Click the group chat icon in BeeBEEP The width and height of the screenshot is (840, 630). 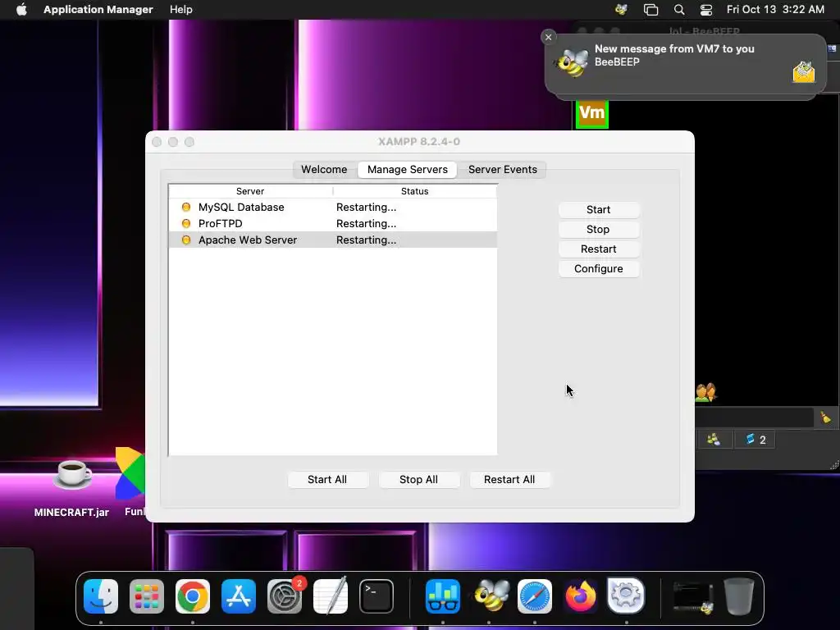705,393
